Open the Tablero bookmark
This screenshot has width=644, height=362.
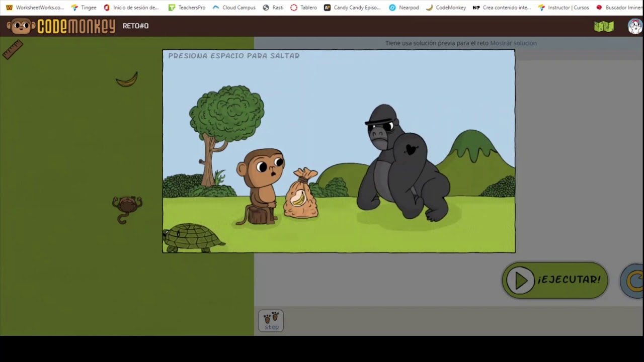(x=304, y=8)
